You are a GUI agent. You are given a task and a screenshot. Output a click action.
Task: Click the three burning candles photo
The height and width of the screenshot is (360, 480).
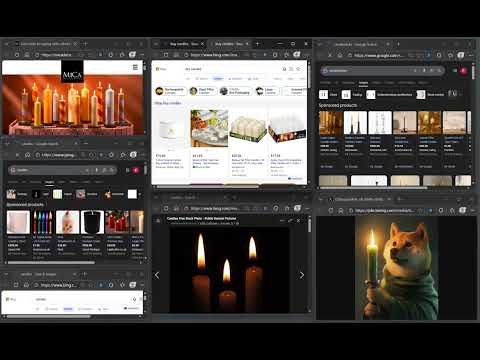click(x=230, y=270)
